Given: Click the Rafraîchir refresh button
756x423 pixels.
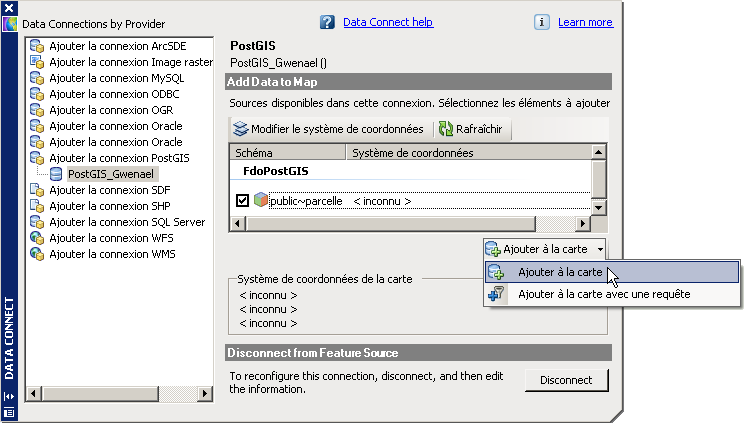Looking at the screenshot, I should pos(473,129).
